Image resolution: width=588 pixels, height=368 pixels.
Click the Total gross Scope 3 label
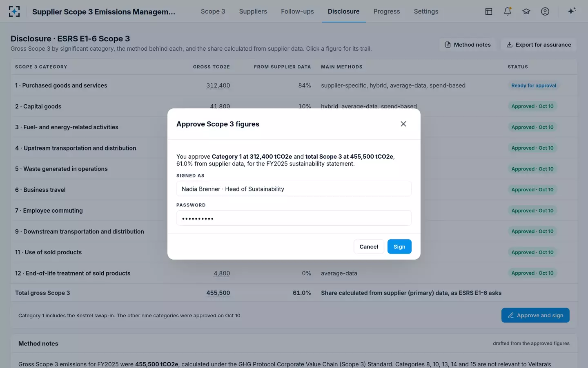click(42, 293)
